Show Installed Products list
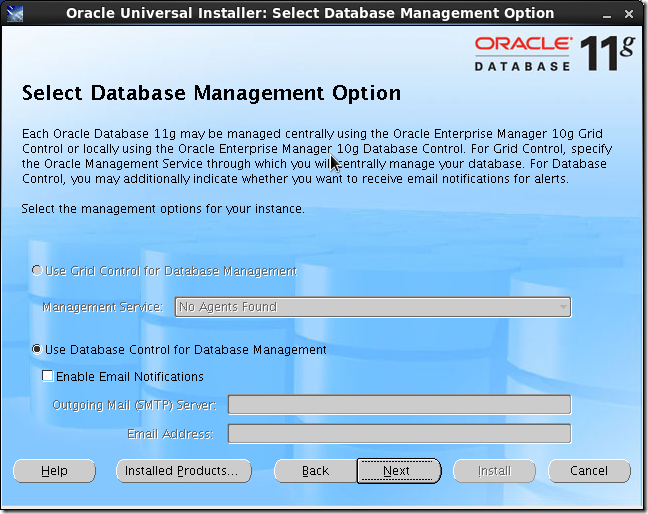The image size is (648, 514). (x=184, y=471)
